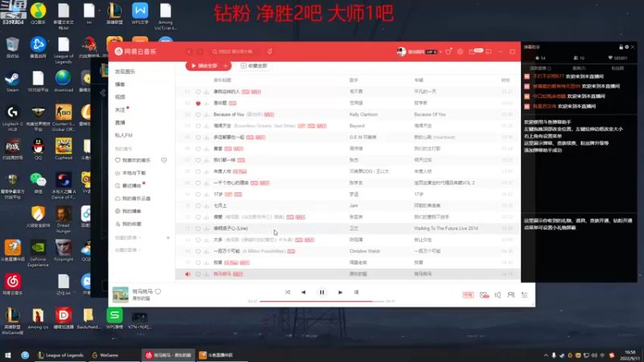644x362 pixels.
Task: Like 海阔天空 with its heart icon
Action: [198, 126]
